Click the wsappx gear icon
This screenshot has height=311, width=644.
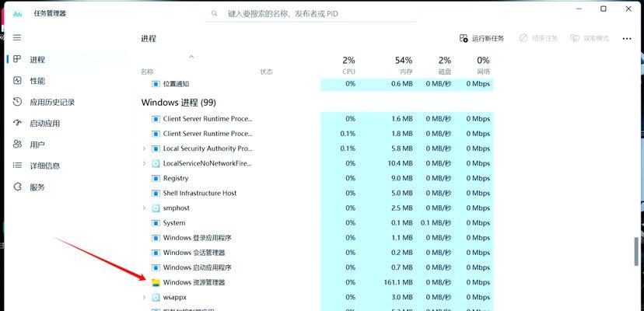pyautogui.click(x=156, y=297)
